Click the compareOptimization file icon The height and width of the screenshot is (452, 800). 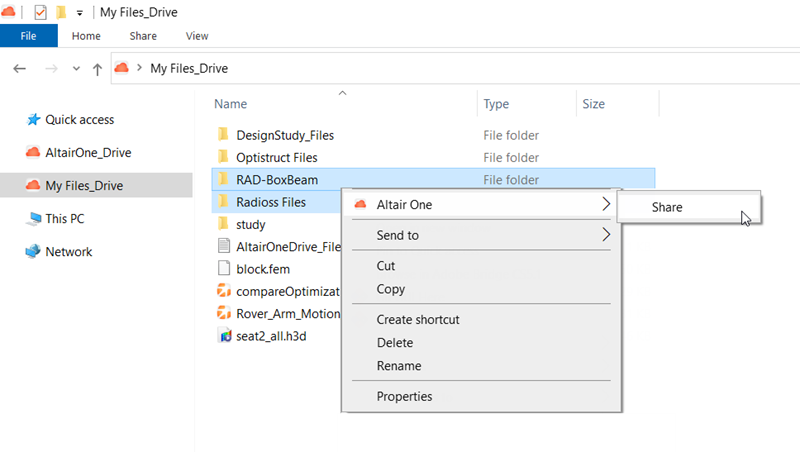[224, 291]
